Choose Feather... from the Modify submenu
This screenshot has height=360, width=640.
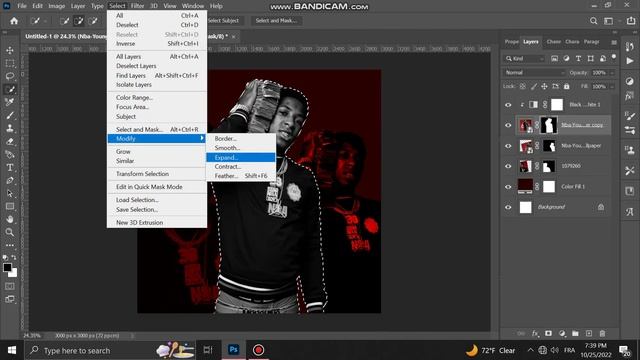[x=240, y=176]
